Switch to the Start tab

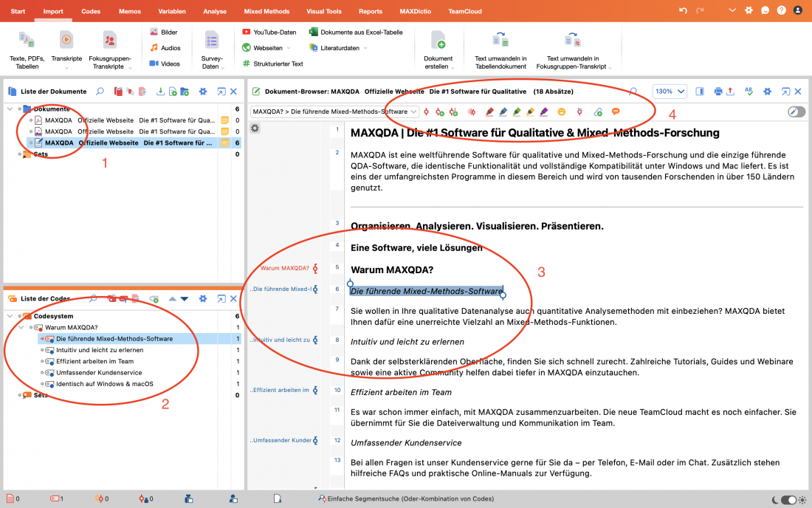(18, 11)
